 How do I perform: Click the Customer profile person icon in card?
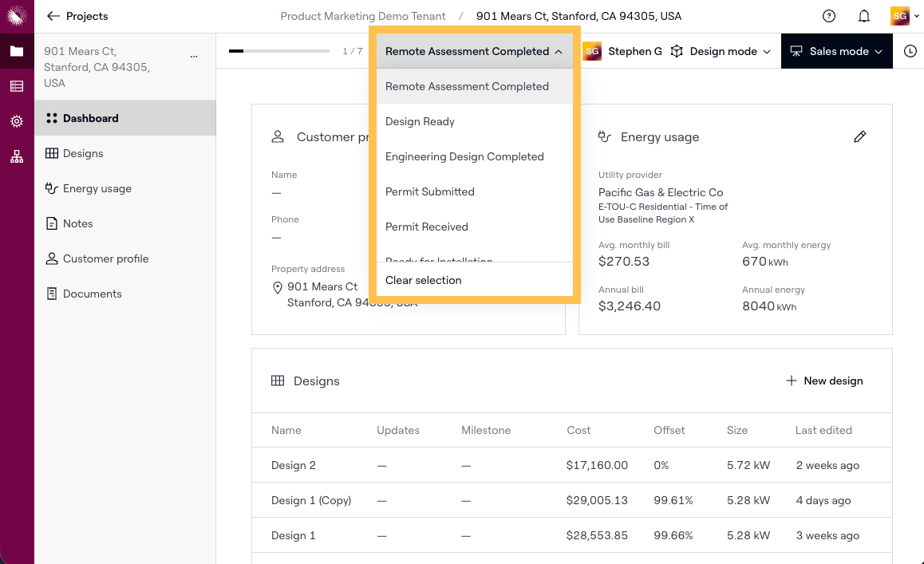click(x=278, y=136)
